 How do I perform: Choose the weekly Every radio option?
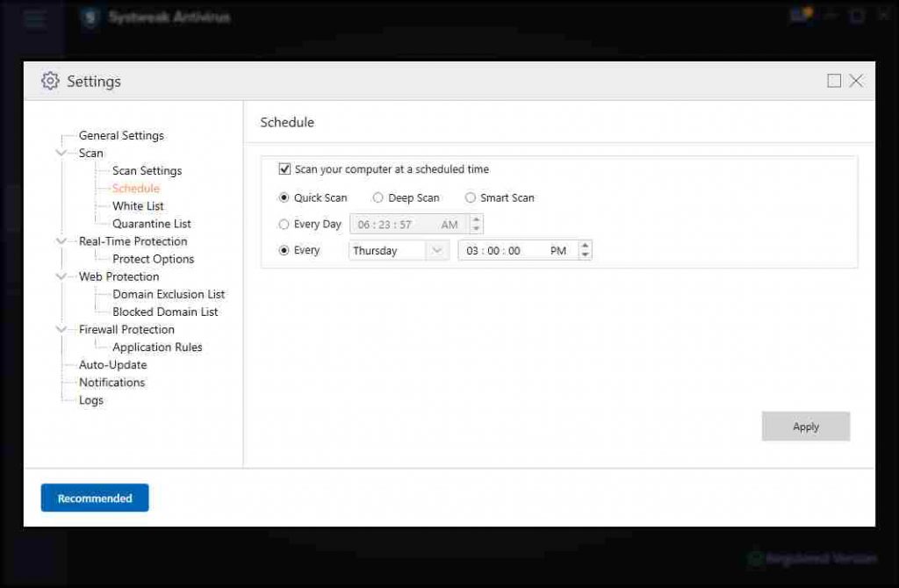coord(284,250)
